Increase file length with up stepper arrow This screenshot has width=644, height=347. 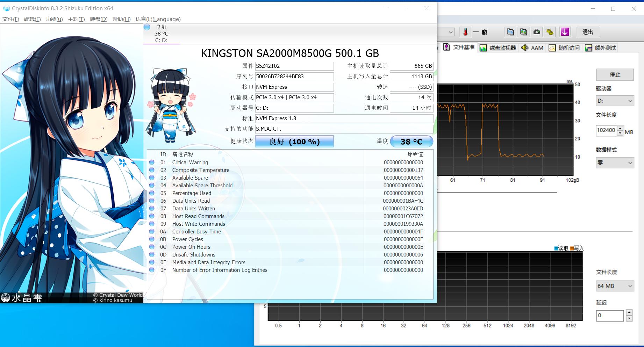click(x=620, y=128)
